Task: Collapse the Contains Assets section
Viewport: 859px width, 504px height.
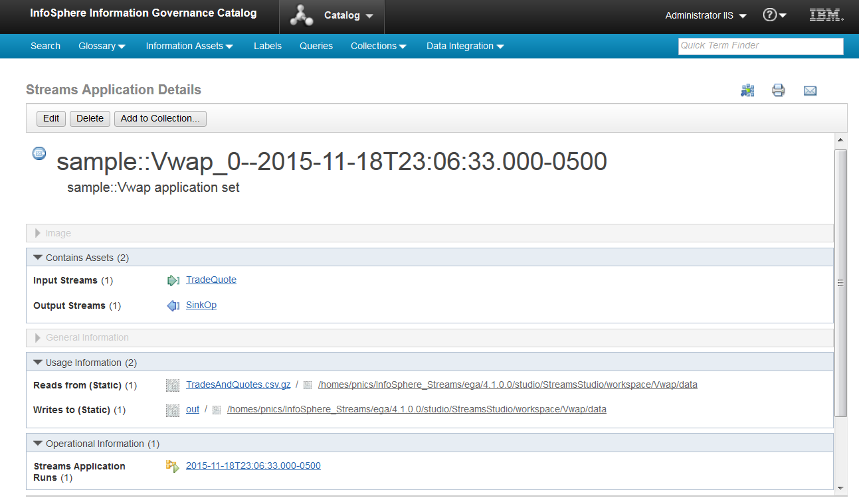Action: [38, 258]
